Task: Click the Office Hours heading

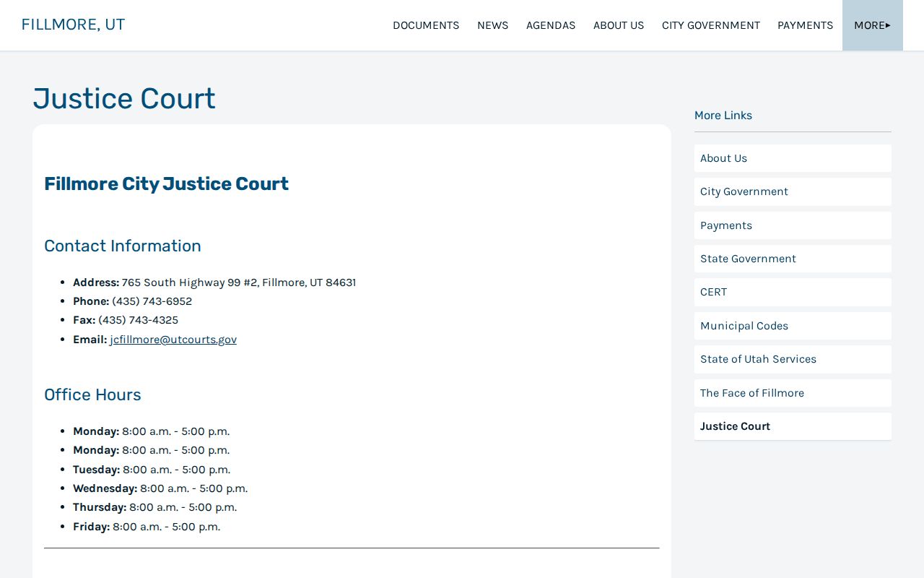Action: pyautogui.click(x=92, y=394)
